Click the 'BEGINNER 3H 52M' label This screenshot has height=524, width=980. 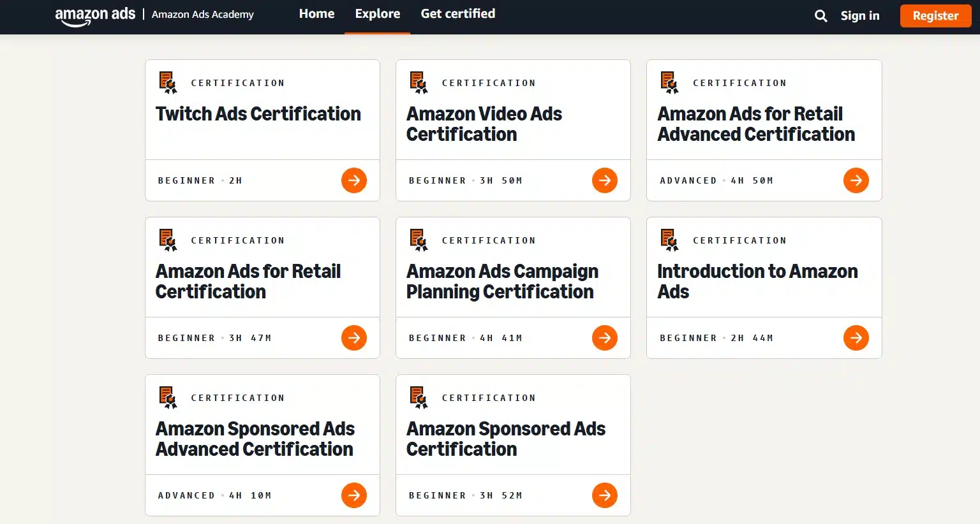click(466, 495)
